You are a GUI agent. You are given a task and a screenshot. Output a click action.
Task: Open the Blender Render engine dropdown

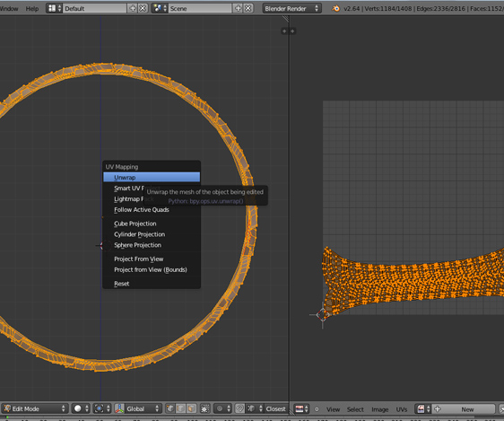point(291,8)
